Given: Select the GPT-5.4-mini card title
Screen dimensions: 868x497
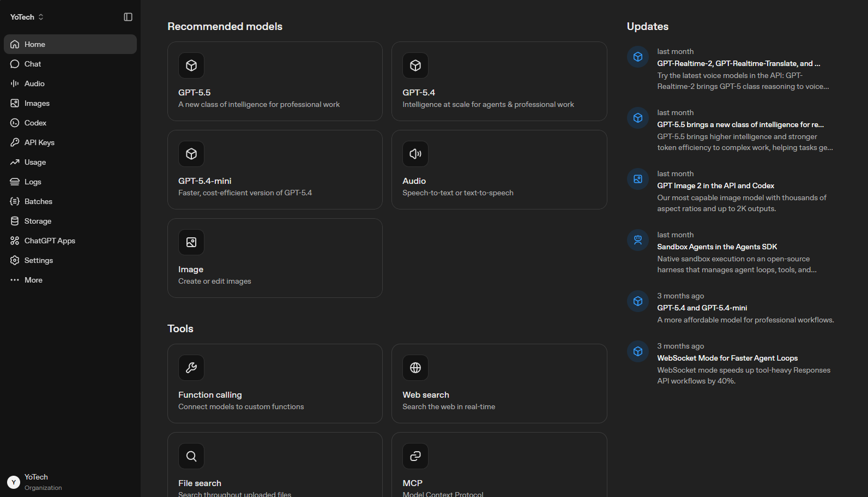Looking at the screenshot, I should [205, 181].
